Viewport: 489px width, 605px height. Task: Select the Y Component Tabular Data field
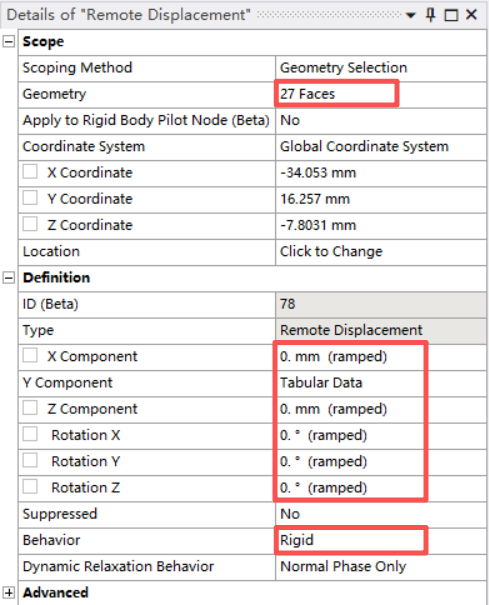381,383
